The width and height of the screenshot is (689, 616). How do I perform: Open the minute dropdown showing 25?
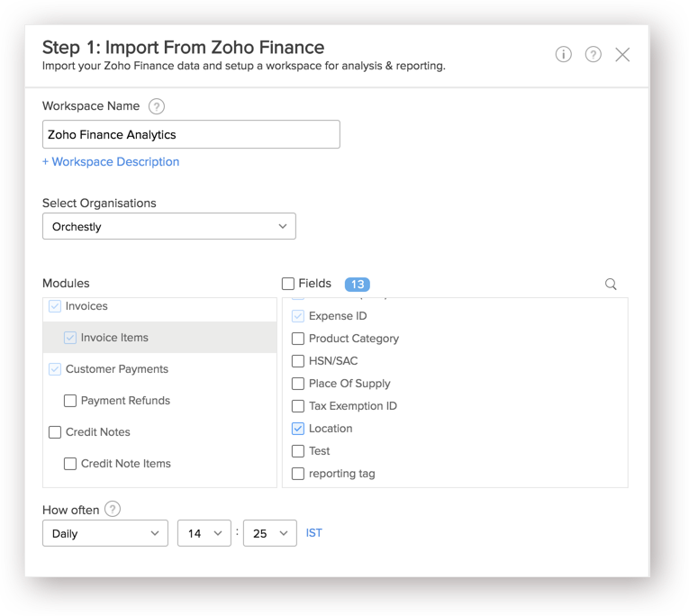269,533
